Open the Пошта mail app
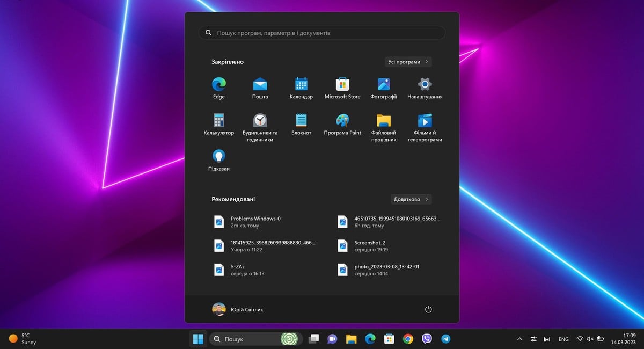Screen dimensions: 644x349 click(260, 88)
